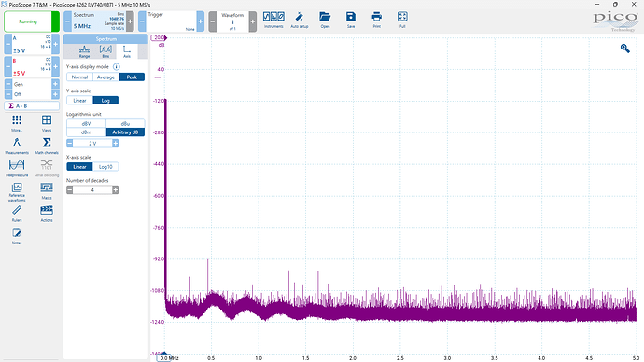Open the Rulers tool
This screenshot has width=644, height=362.
click(x=17, y=214)
